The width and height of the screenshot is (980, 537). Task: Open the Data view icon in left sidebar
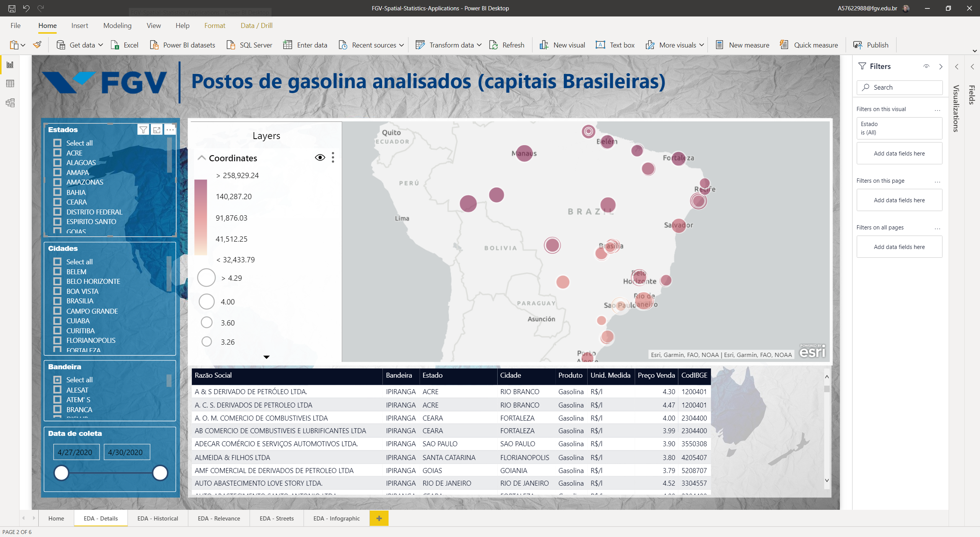(10, 83)
